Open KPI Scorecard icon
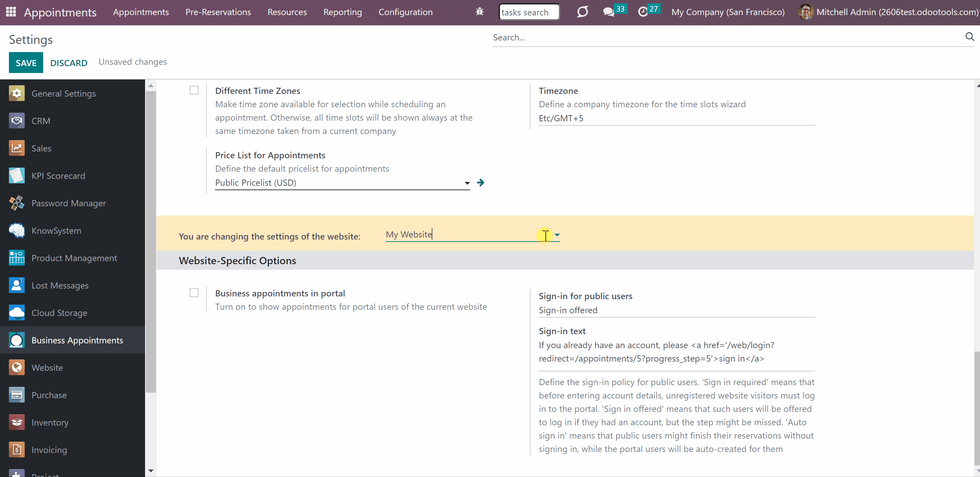The height and width of the screenshot is (477, 980). (17, 175)
